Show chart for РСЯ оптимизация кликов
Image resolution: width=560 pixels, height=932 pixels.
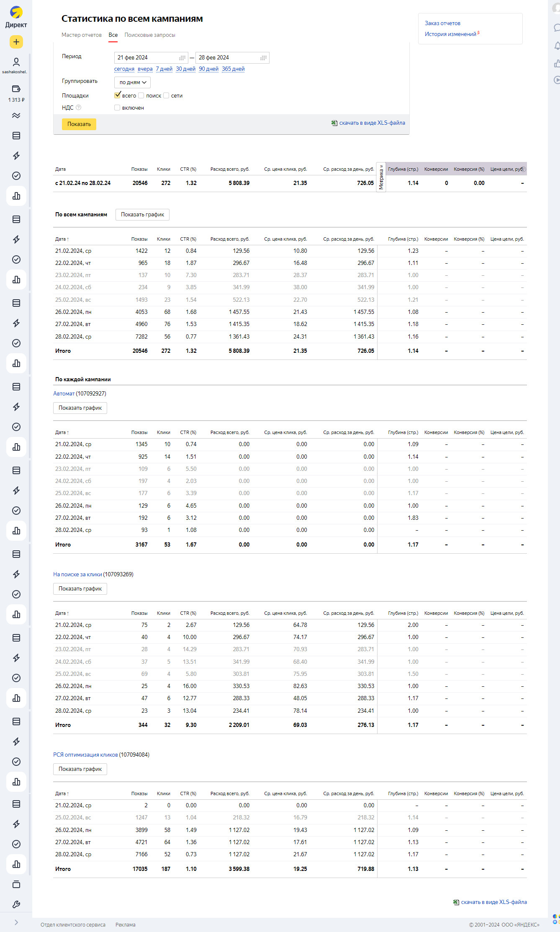point(80,769)
